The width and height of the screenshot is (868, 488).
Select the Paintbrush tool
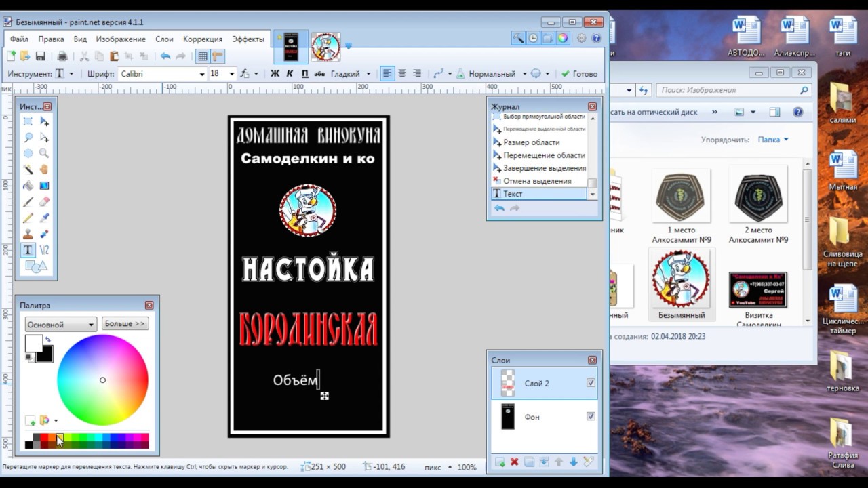click(x=28, y=202)
